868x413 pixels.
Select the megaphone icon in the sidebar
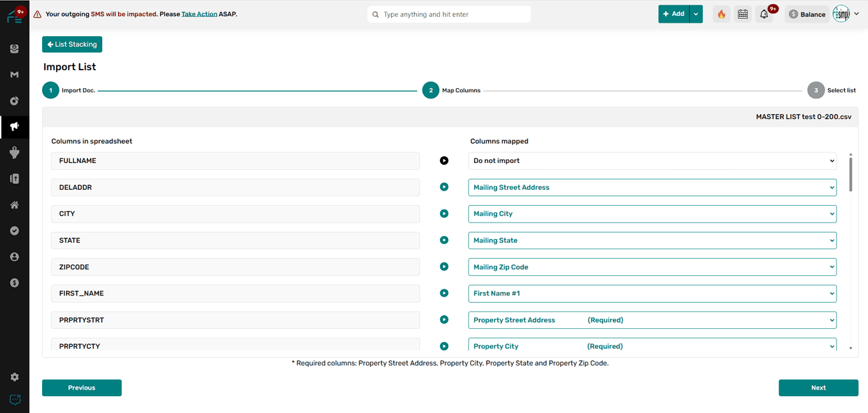point(14,126)
